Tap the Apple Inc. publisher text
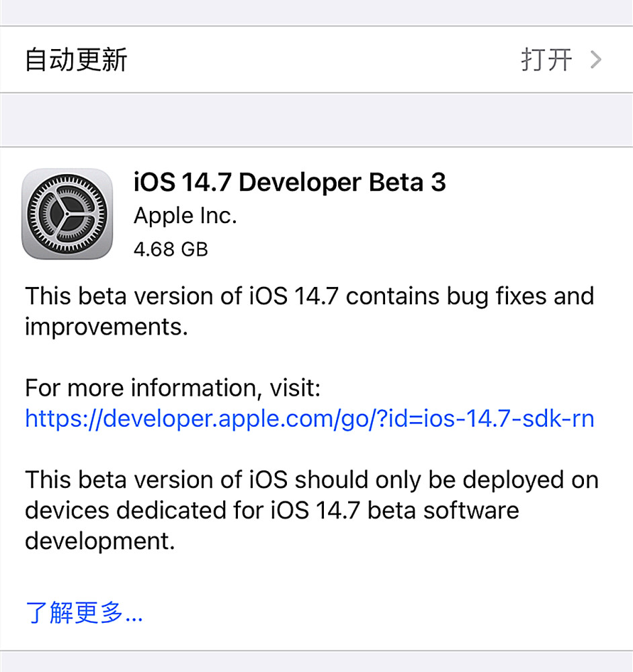Screen dimensions: 633x672 tap(185, 216)
